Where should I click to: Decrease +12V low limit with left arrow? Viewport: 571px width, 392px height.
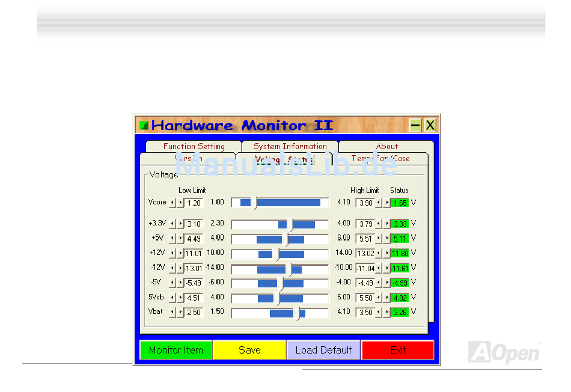pyautogui.click(x=173, y=253)
